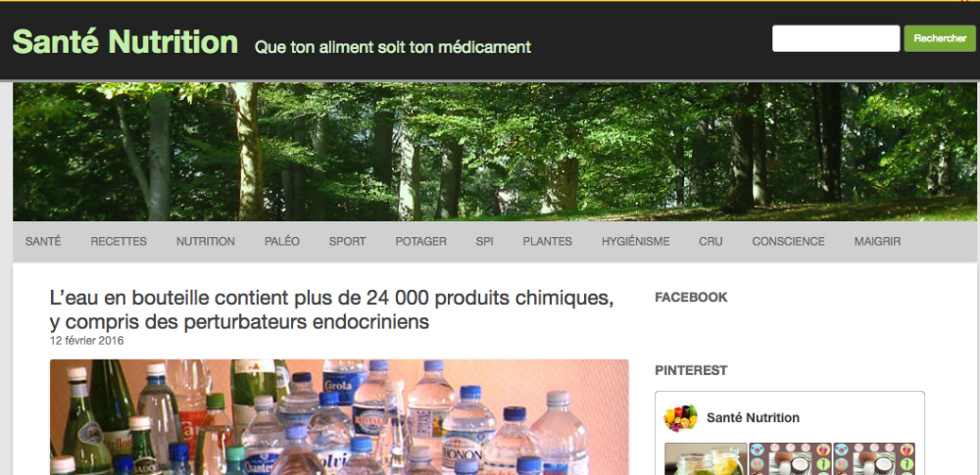Open the HYGIÉNISME menu item
Viewport: 980px width, 475px height.
(636, 241)
